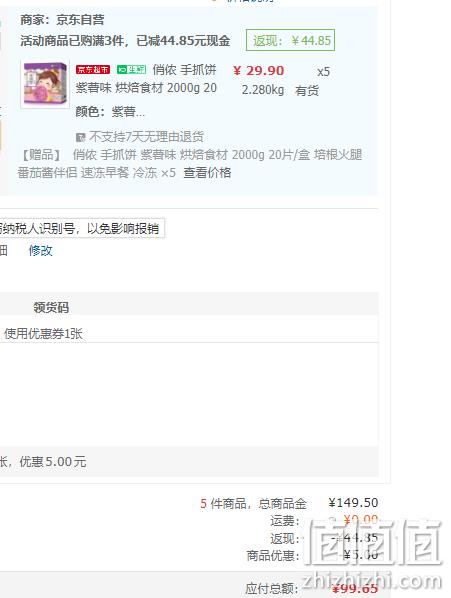Image resolution: width=451 pixels, height=598 pixels.
Task: Click 查看价格 for the gift item
Action: 207,173
